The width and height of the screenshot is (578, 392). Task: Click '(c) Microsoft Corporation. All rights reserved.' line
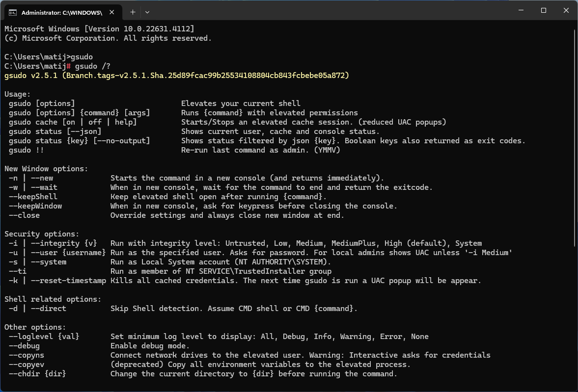coord(108,38)
